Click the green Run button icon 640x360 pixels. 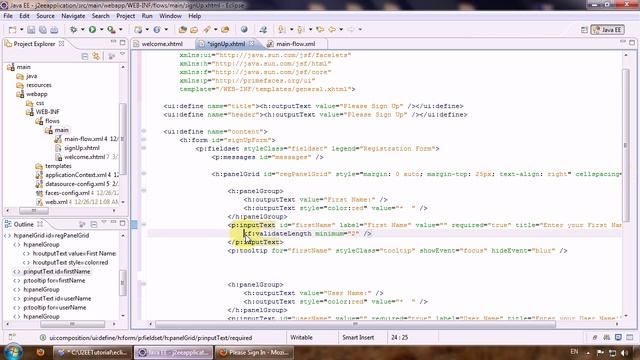[x=92, y=29]
